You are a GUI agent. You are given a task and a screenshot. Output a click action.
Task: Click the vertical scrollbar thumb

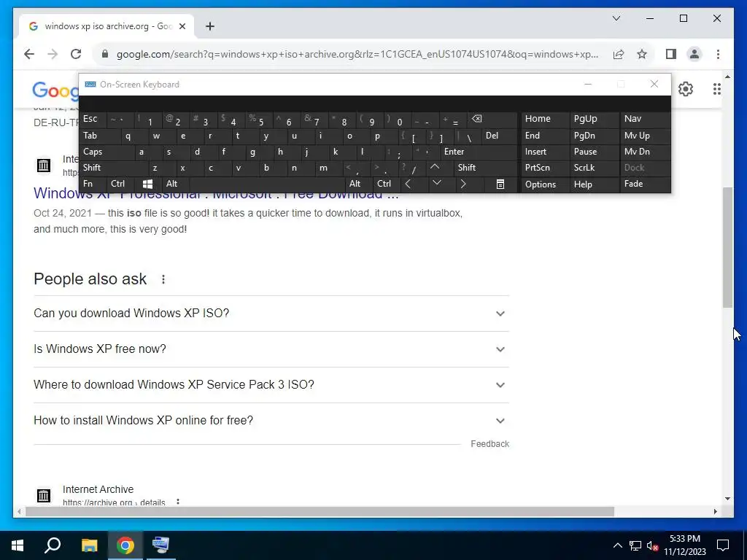coord(727,247)
